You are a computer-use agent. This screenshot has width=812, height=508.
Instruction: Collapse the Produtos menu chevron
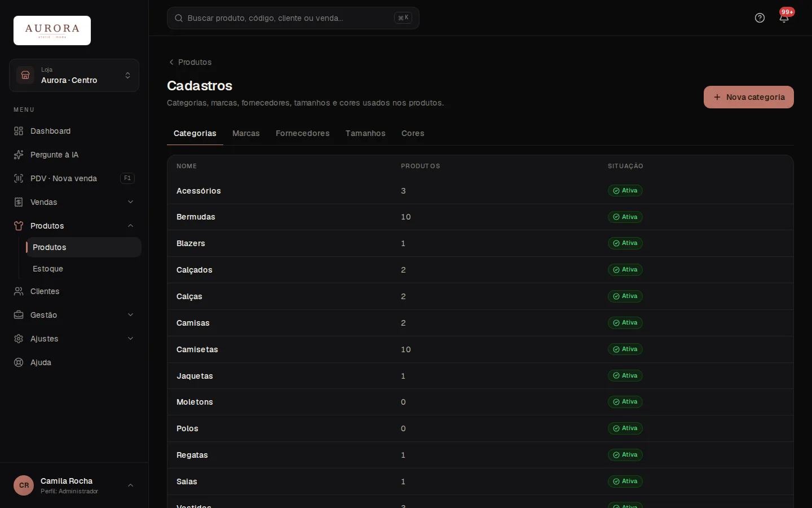(130, 226)
